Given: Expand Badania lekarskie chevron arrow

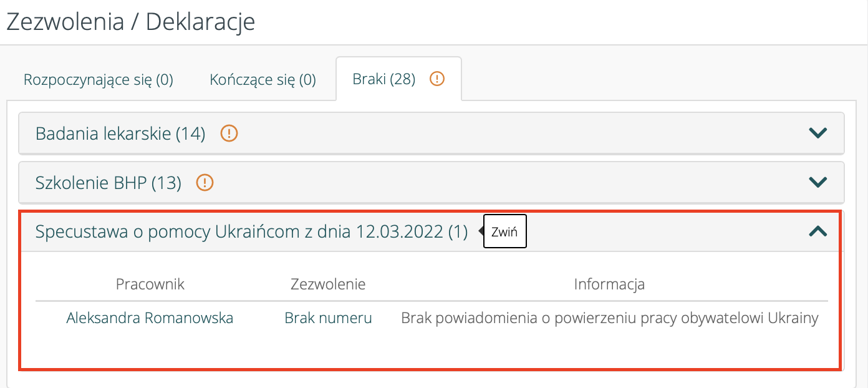Looking at the screenshot, I should 817,133.
